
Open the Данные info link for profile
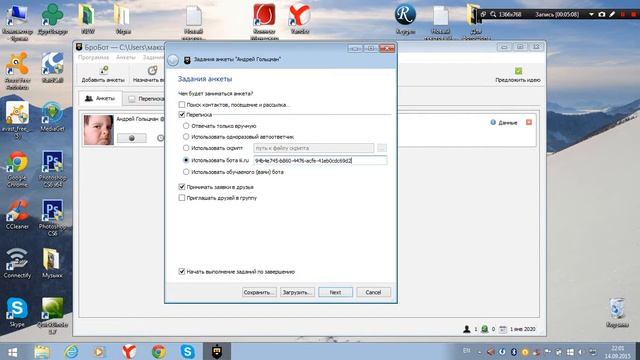[504, 122]
